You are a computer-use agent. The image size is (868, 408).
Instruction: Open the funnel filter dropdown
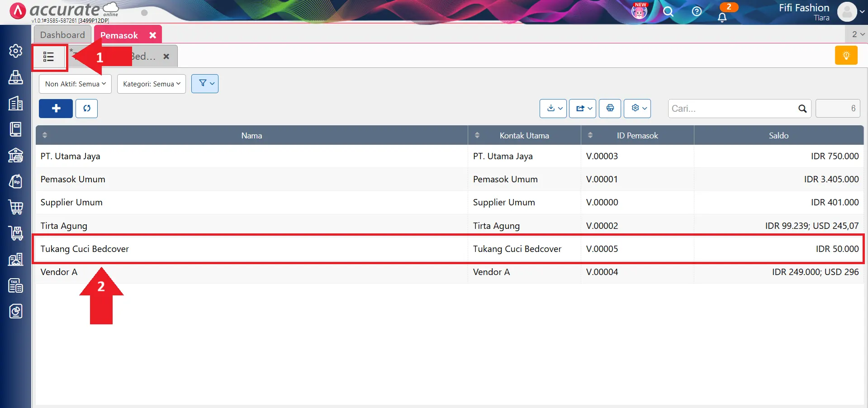point(205,84)
